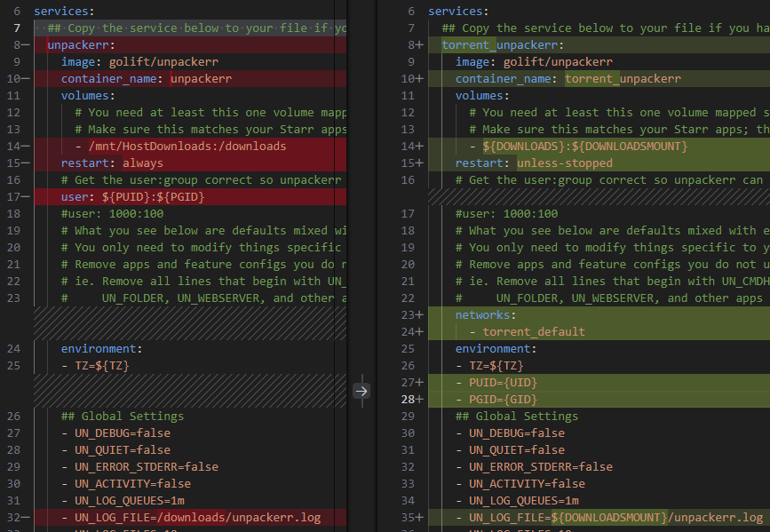770x532 pixels.
Task: Click '# You need at least this one' comment, right pane
Action: point(619,113)
